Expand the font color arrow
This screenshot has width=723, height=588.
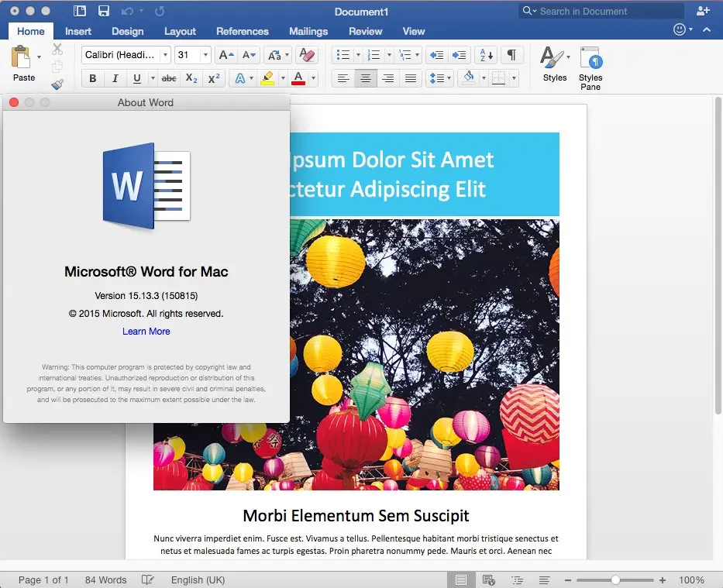tap(314, 79)
